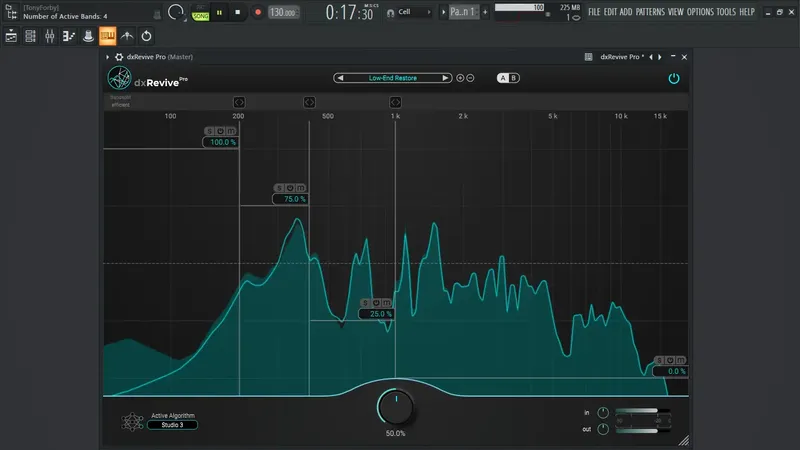The image size is (800, 450).
Task: Bypass the 100.0 % band with its power button
Action: pos(220,131)
